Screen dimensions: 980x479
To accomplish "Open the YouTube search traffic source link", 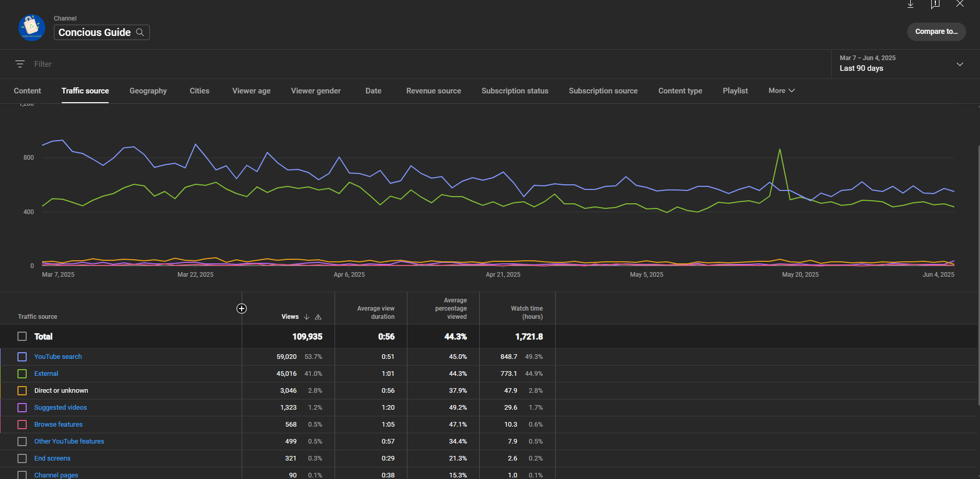I will pos(58,357).
